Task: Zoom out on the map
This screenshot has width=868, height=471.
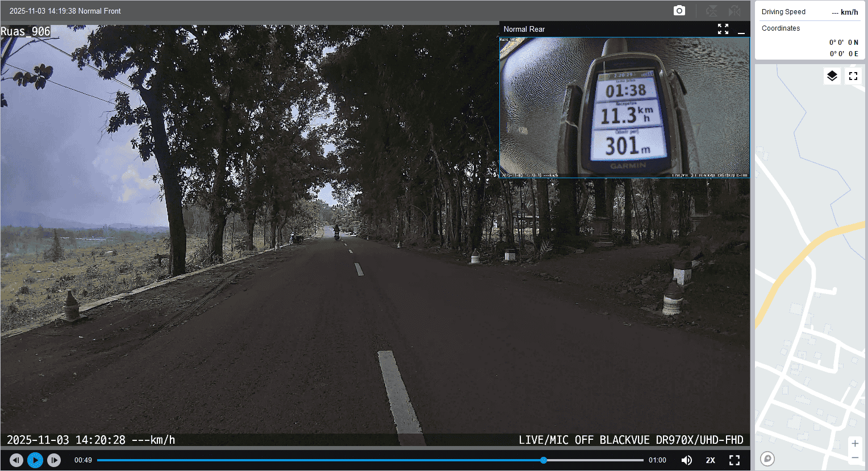Action: click(x=854, y=458)
